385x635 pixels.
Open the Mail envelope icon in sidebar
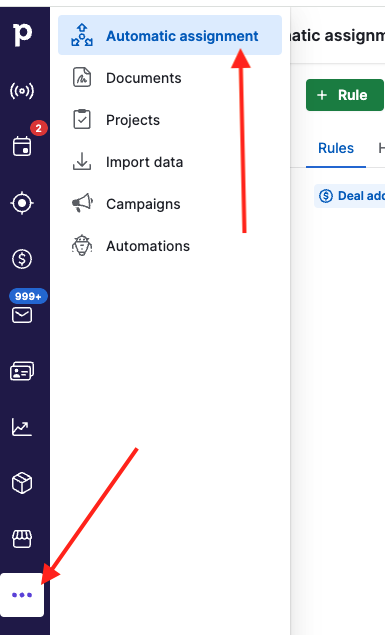pyautogui.click(x=22, y=315)
